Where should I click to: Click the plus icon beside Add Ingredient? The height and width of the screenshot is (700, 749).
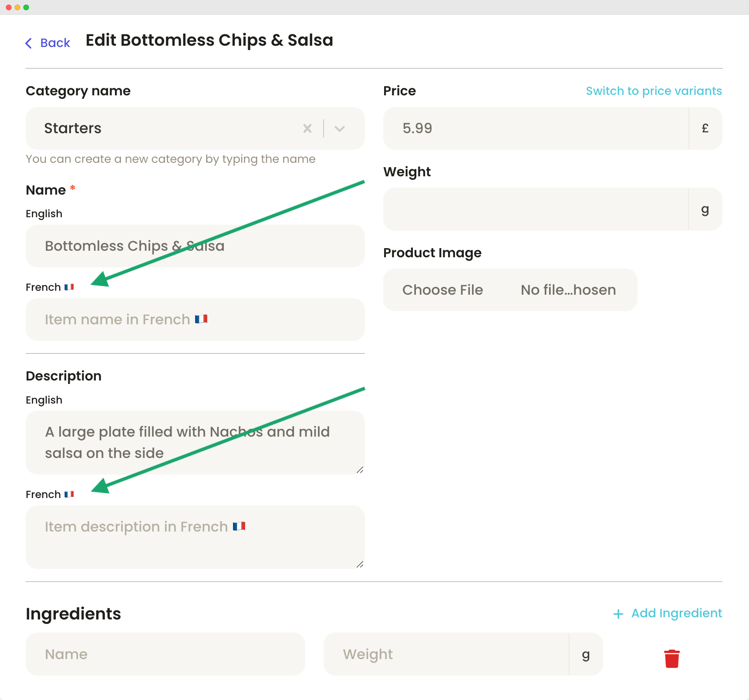pos(618,614)
